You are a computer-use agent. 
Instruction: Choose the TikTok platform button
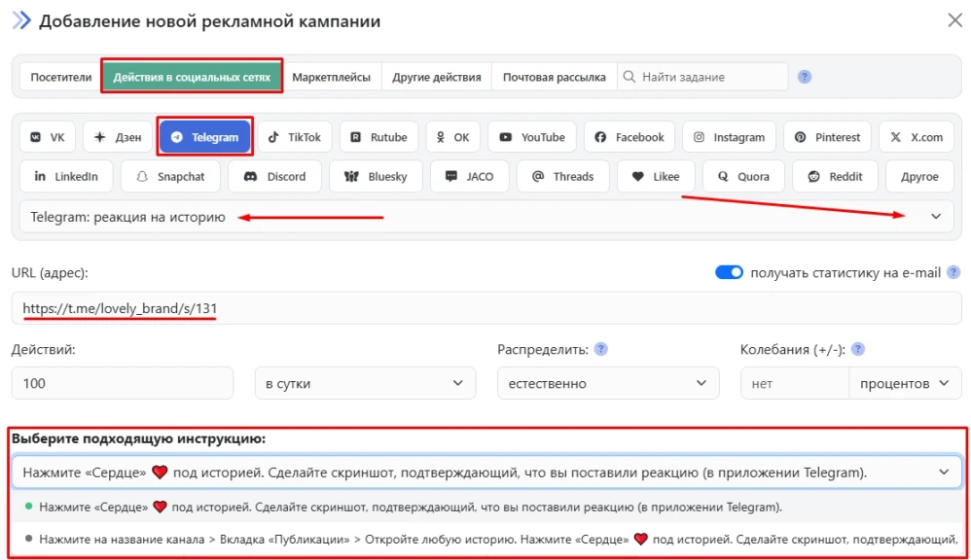pos(295,137)
